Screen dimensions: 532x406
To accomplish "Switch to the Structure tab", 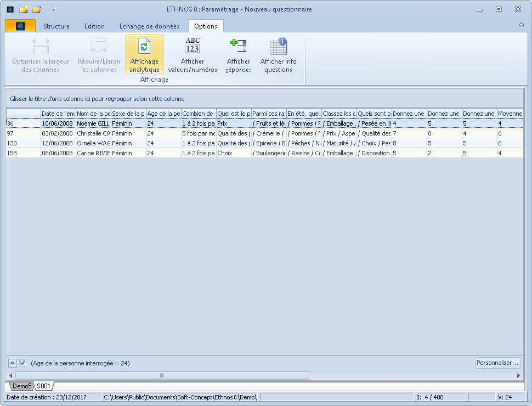I will [x=56, y=26].
